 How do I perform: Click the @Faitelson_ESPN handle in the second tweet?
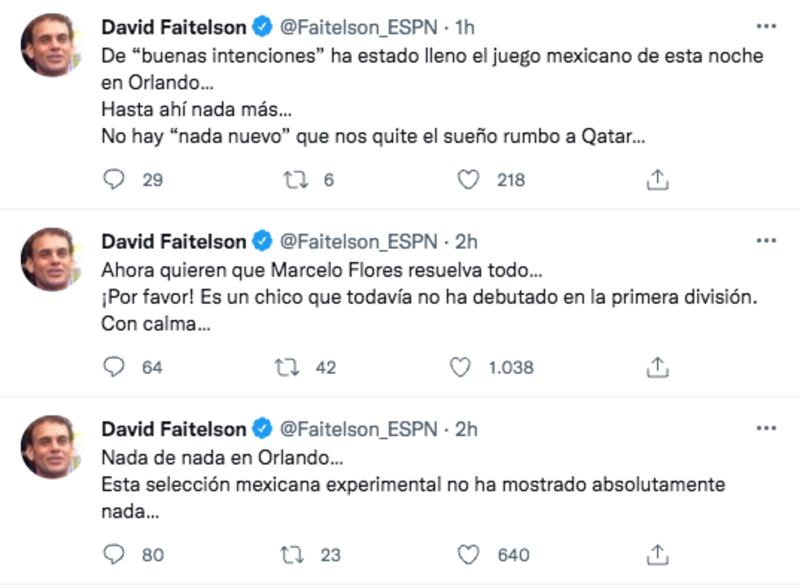click(358, 241)
